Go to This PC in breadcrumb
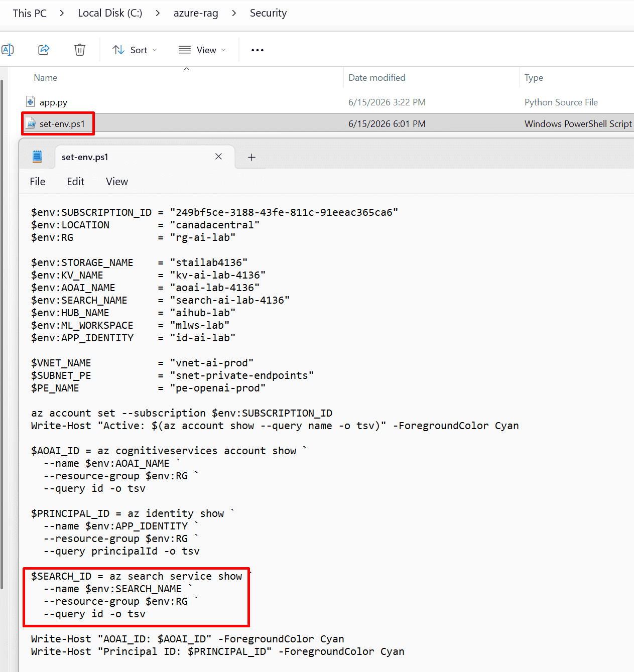This screenshot has height=672, width=634. 30,13
